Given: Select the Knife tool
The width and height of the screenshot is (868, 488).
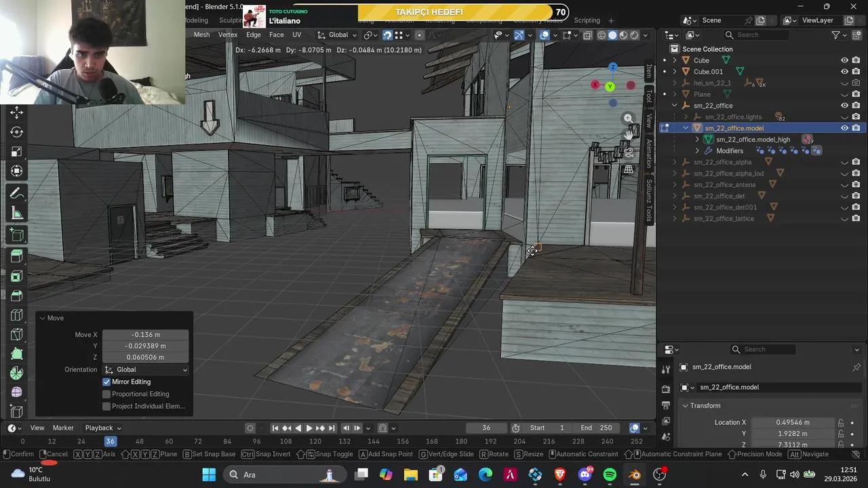Looking at the screenshot, I should (17, 335).
